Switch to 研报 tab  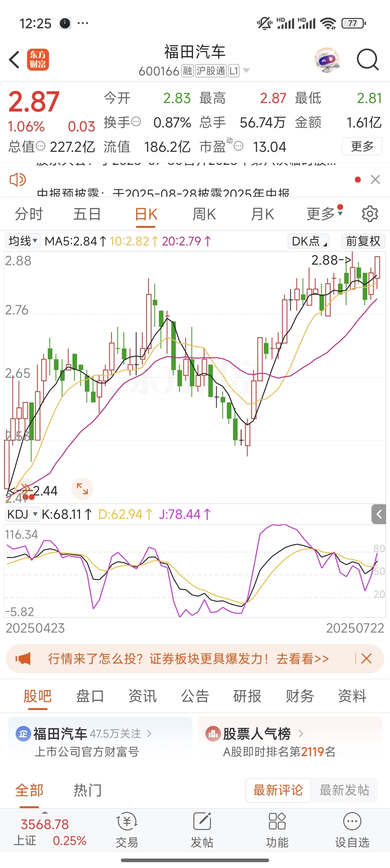pyautogui.click(x=247, y=696)
